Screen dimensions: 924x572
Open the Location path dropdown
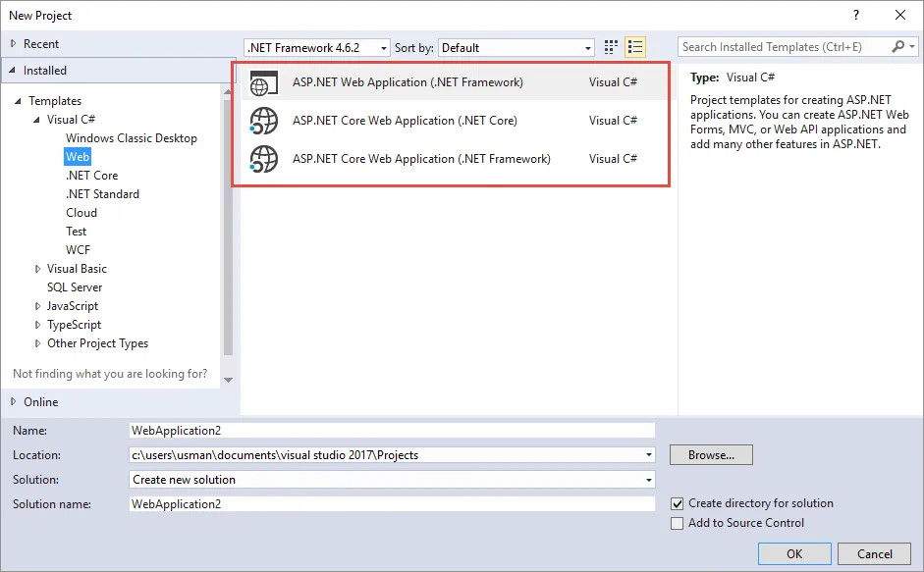(649, 455)
